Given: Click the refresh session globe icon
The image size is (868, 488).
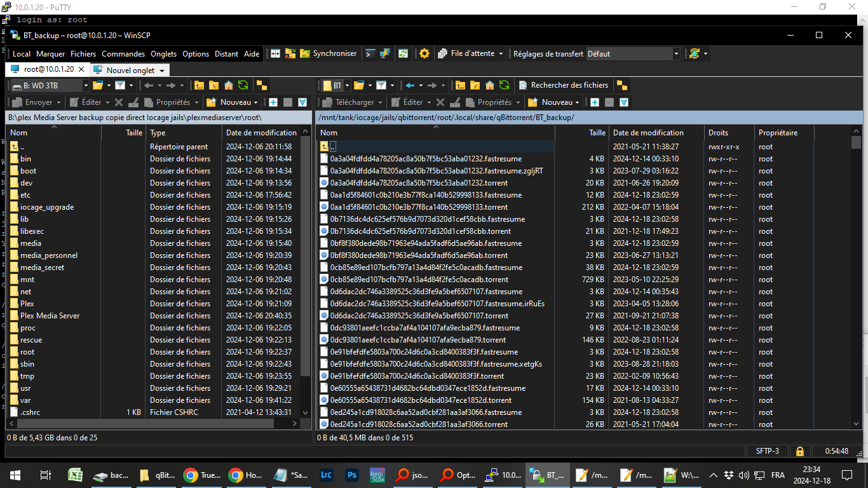Looking at the screenshot, I should pos(695,54).
